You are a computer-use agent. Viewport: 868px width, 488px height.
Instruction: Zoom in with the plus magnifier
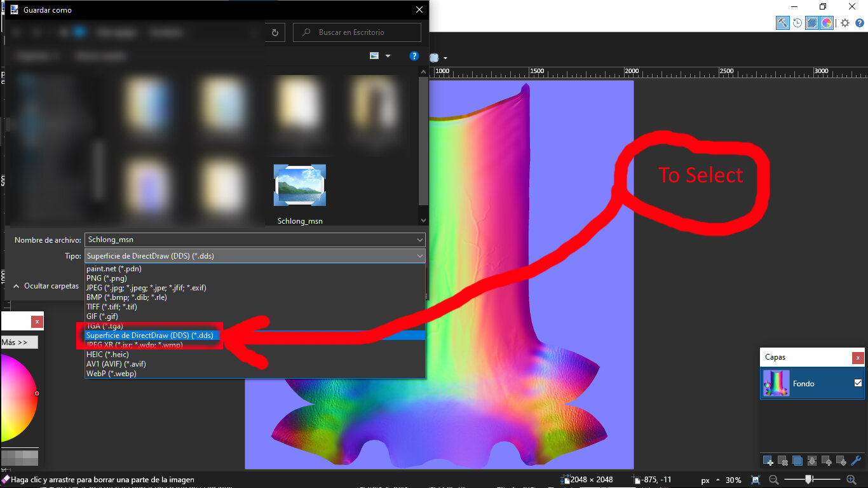pos(851,480)
